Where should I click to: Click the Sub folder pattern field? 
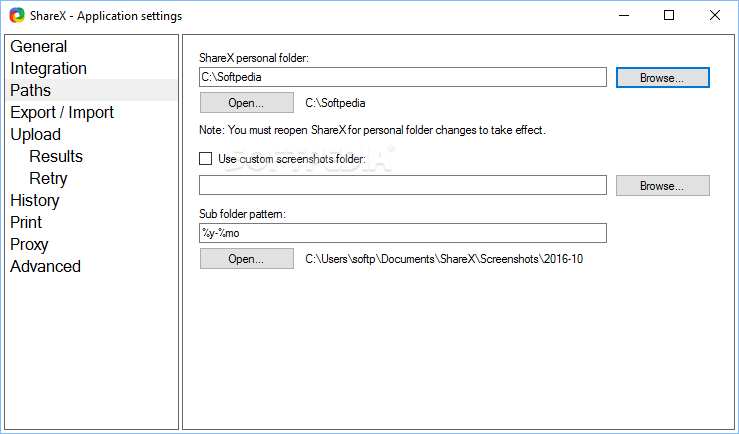click(403, 233)
